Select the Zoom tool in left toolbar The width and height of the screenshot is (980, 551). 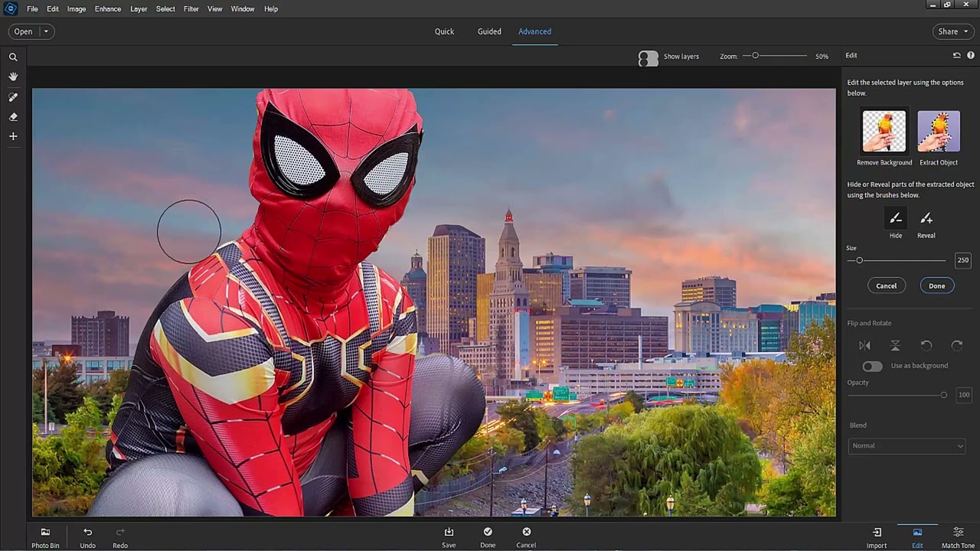tap(13, 57)
